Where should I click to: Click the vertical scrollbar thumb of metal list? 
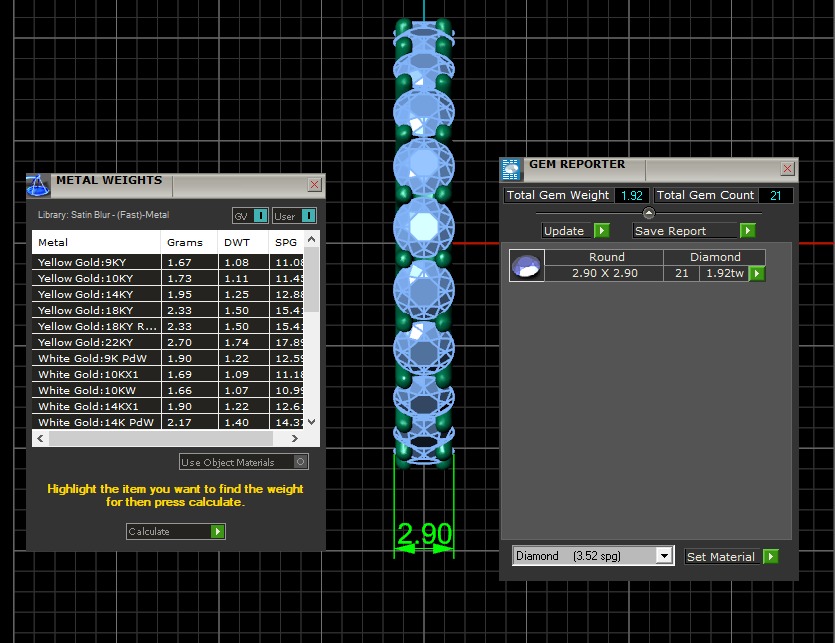[x=312, y=280]
